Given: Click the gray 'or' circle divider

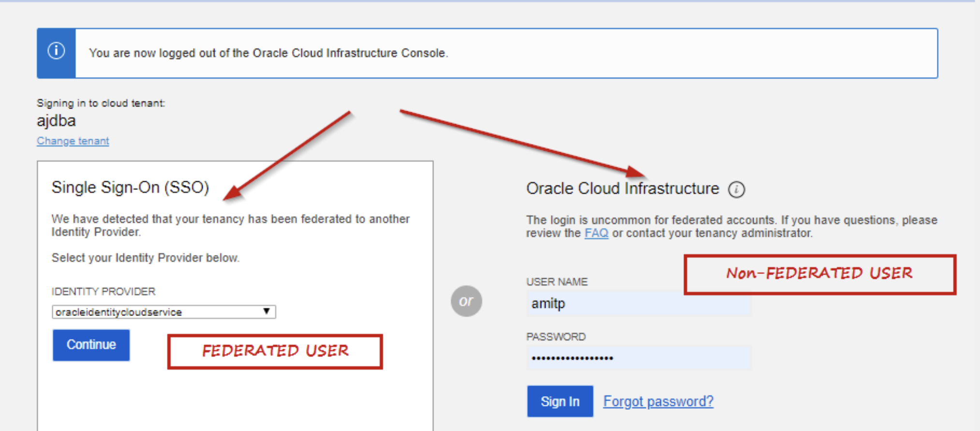Looking at the screenshot, I should (466, 301).
